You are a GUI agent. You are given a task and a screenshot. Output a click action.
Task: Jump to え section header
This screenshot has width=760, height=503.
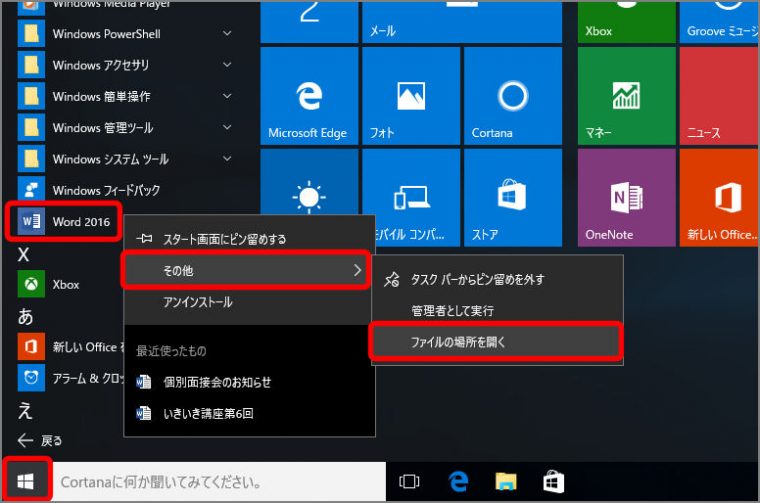point(25,410)
